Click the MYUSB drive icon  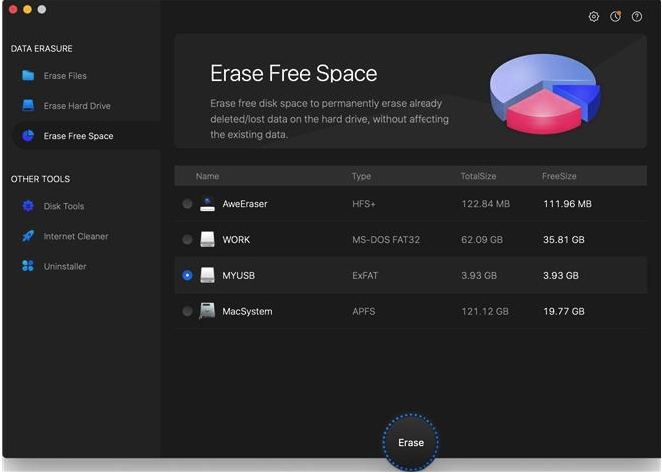[207, 275]
